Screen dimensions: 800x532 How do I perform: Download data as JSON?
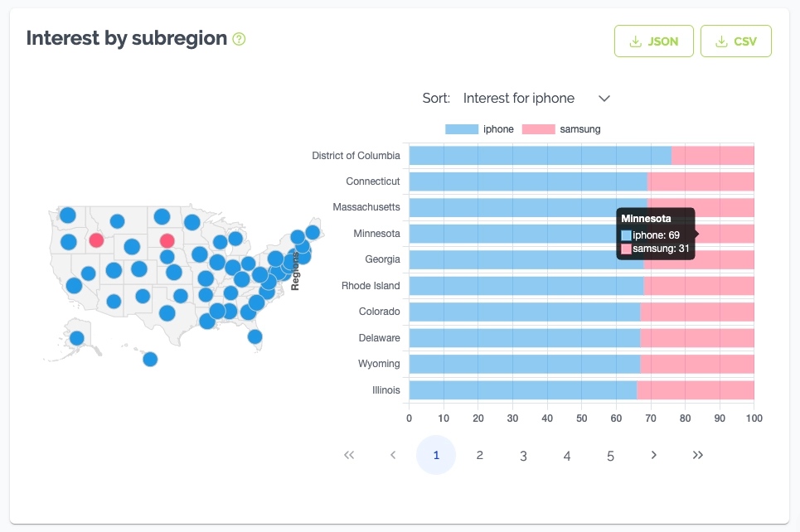[x=653, y=41]
